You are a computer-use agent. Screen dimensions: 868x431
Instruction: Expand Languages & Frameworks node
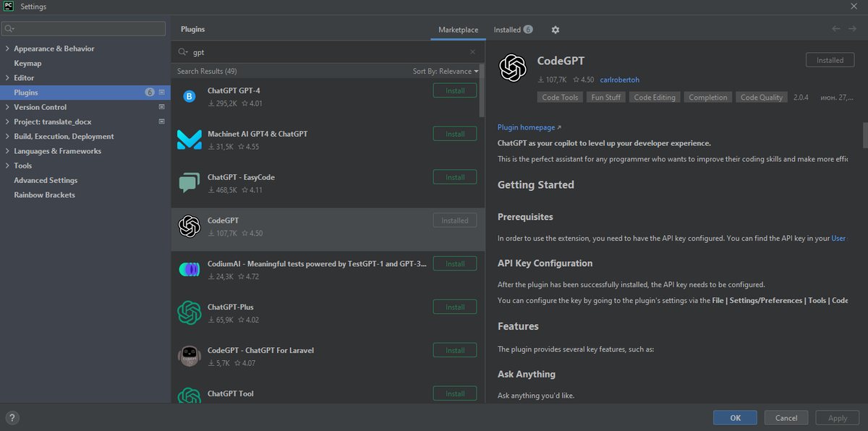coord(7,150)
